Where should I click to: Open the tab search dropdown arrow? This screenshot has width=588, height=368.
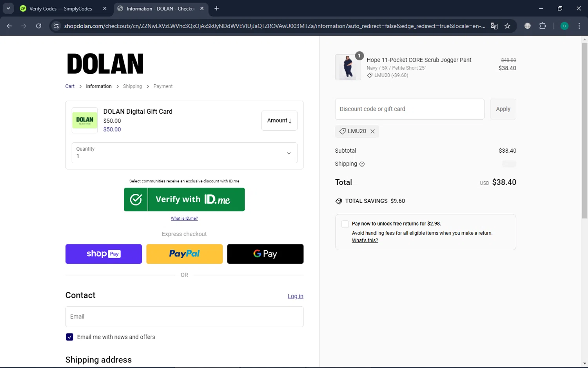(x=8, y=8)
